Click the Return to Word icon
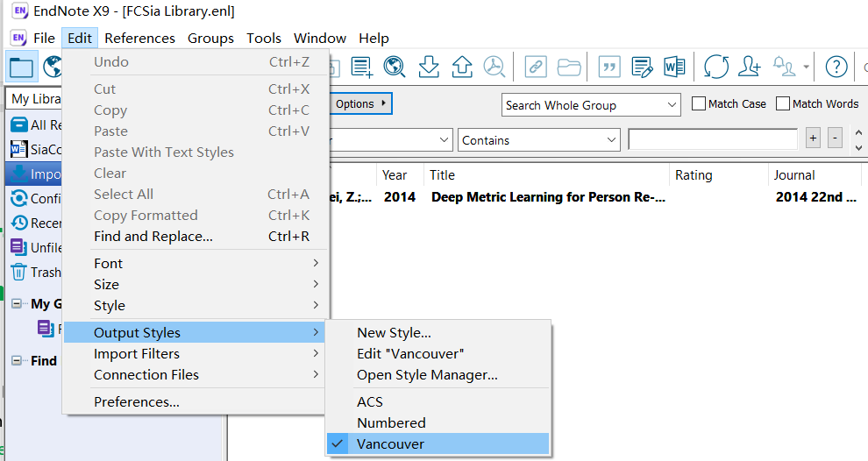 (x=674, y=67)
